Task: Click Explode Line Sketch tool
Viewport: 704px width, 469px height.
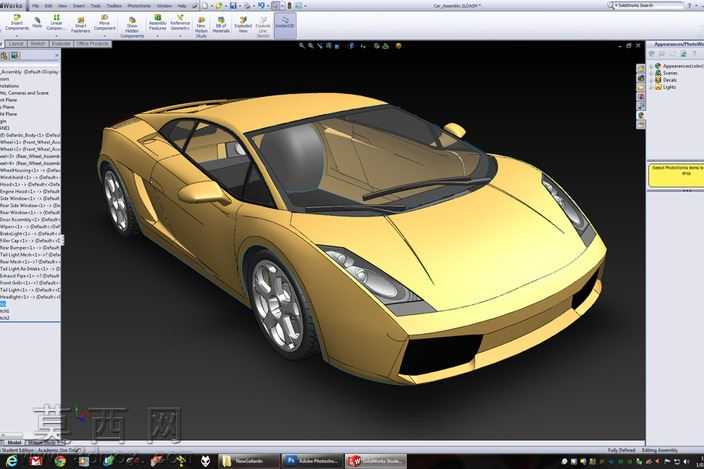Action: pyautogui.click(x=263, y=27)
